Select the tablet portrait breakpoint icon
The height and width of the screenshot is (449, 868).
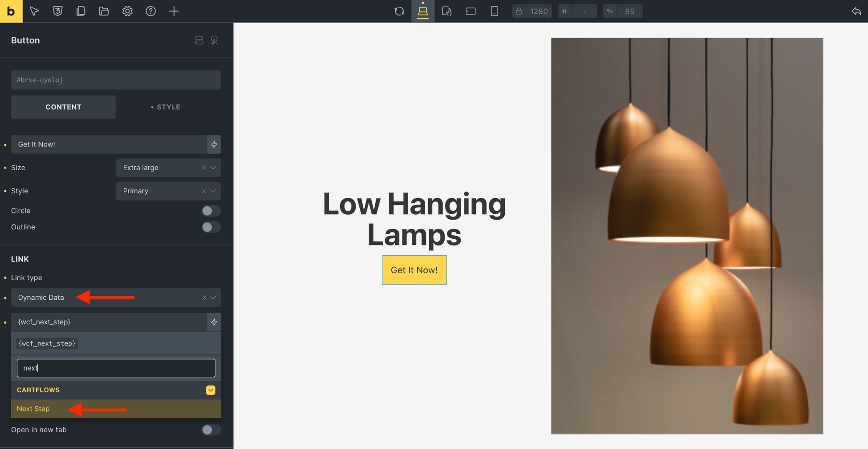click(x=446, y=11)
